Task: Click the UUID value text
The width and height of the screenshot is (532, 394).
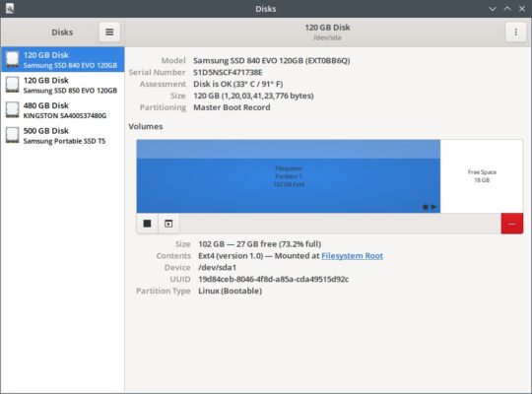Action: (x=274, y=280)
